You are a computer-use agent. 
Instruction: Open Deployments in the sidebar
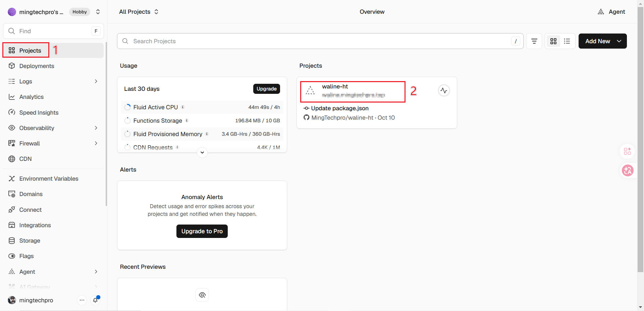point(53,66)
